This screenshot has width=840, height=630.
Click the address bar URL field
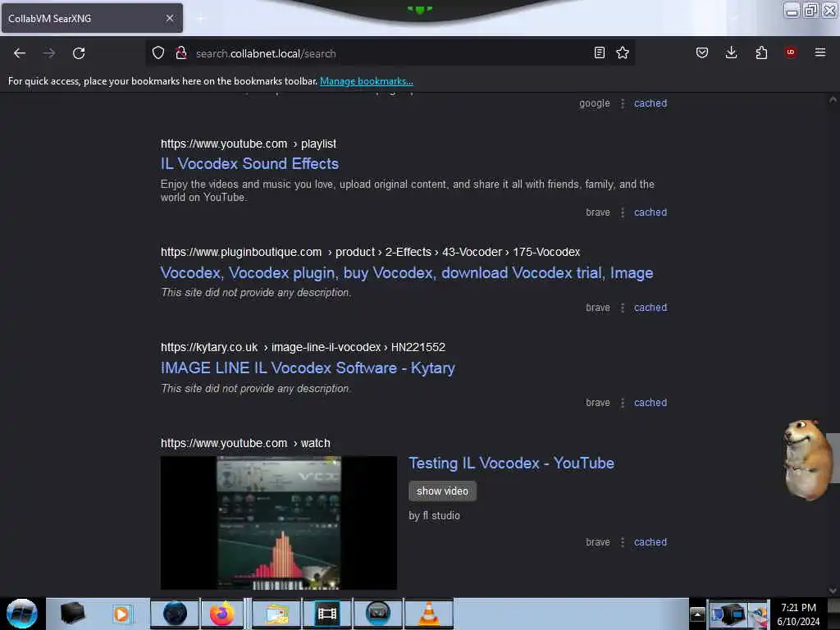click(x=391, y=53)
